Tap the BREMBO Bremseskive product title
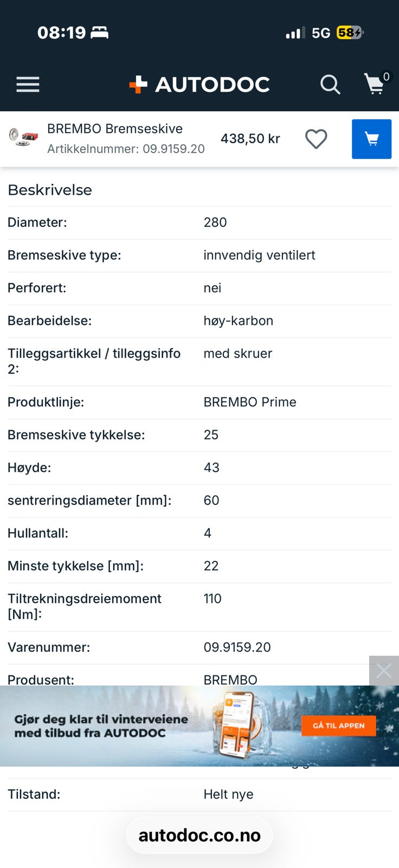This screenshot has width=399, height=868. pyautogui.click(x=115, y=129)
